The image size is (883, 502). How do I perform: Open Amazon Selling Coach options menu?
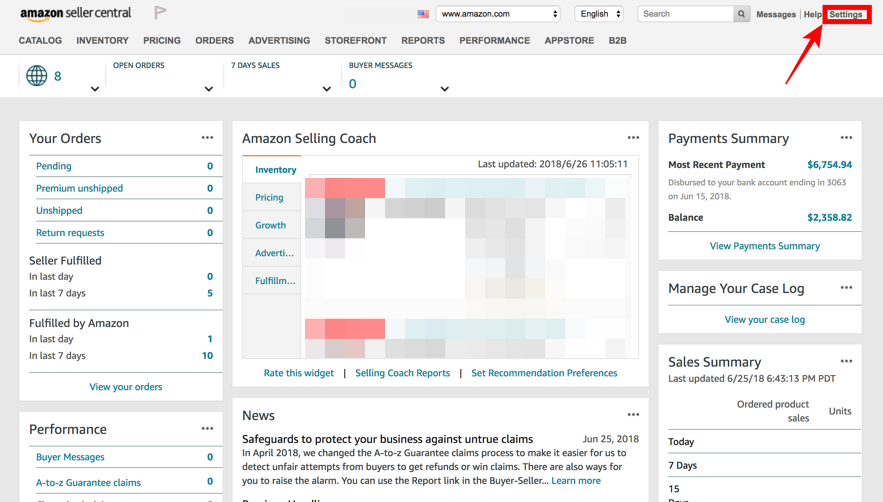(634, 137)
